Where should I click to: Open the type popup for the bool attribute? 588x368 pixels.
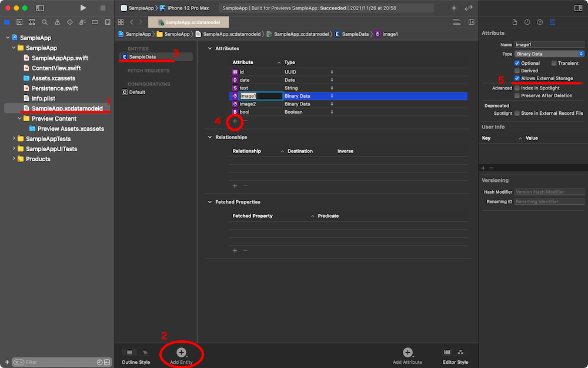pos(332,112)
